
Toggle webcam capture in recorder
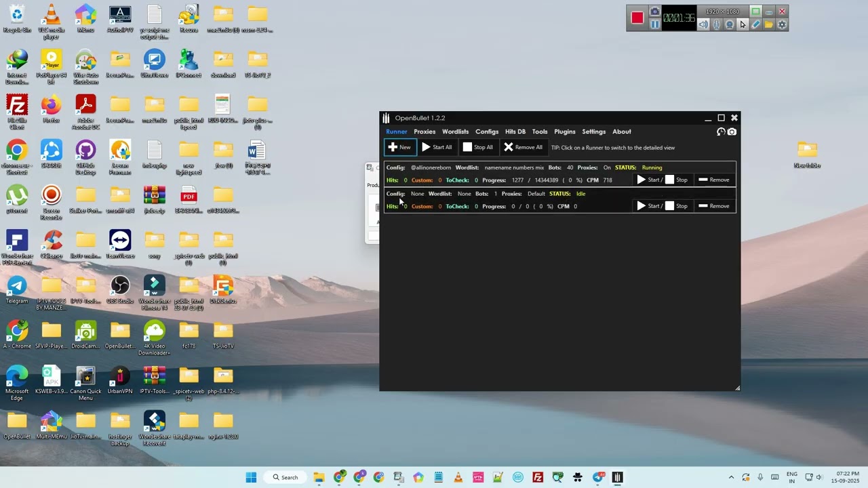[730, 24]
